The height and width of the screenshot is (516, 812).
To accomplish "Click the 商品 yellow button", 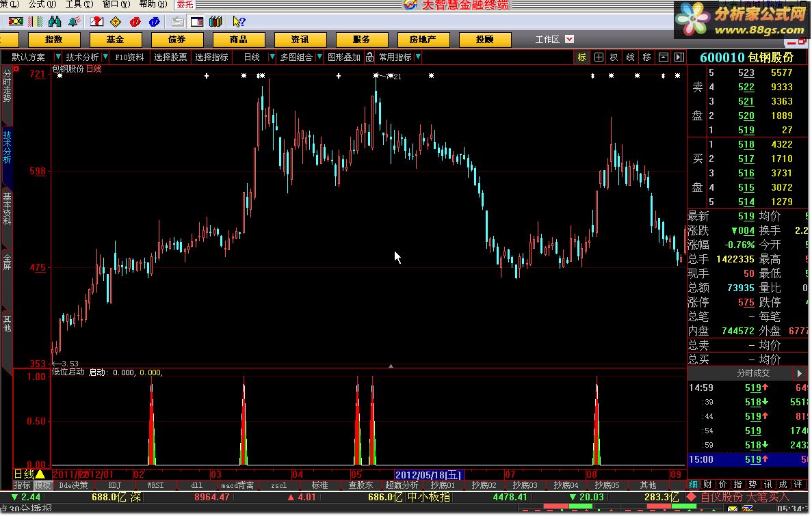I will click(x=239, y=40).
